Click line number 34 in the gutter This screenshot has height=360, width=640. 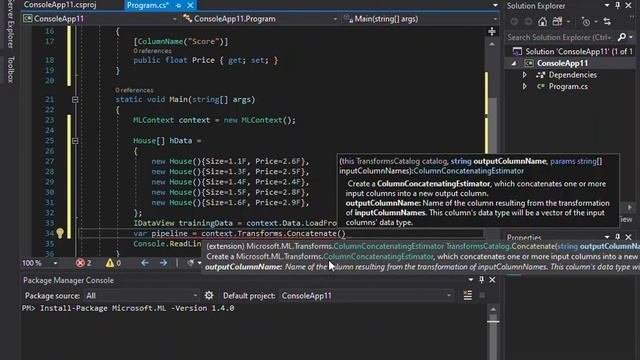tap(49, 233)
